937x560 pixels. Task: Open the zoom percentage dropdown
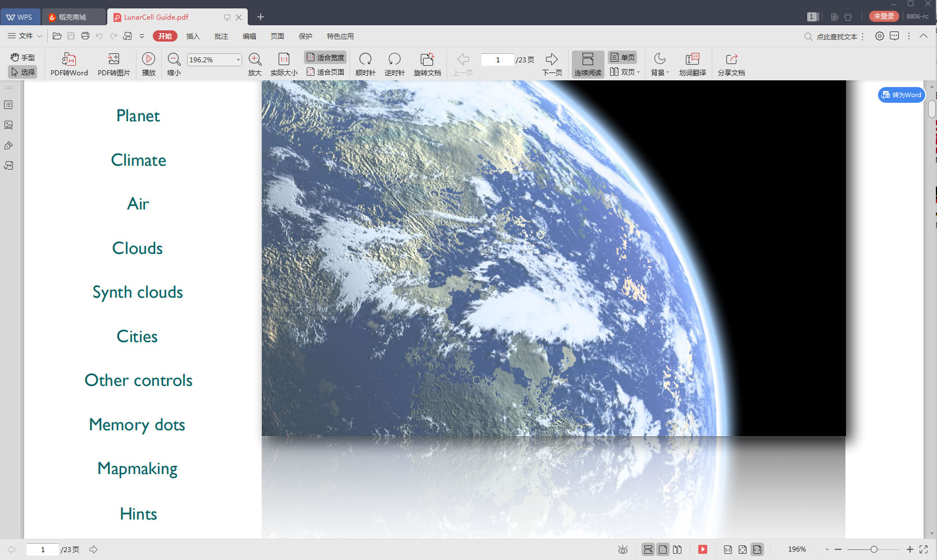pyautogui.click(x=238, y=60)
